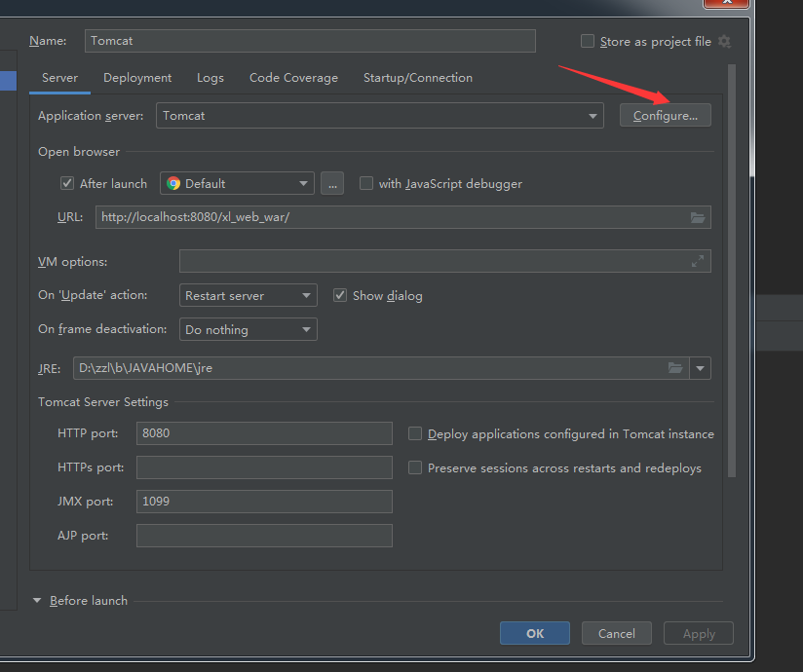Click the JMX port field showing 1099
Image resolution: width=803 pixels, height=672 pixels.
(264, 502)
